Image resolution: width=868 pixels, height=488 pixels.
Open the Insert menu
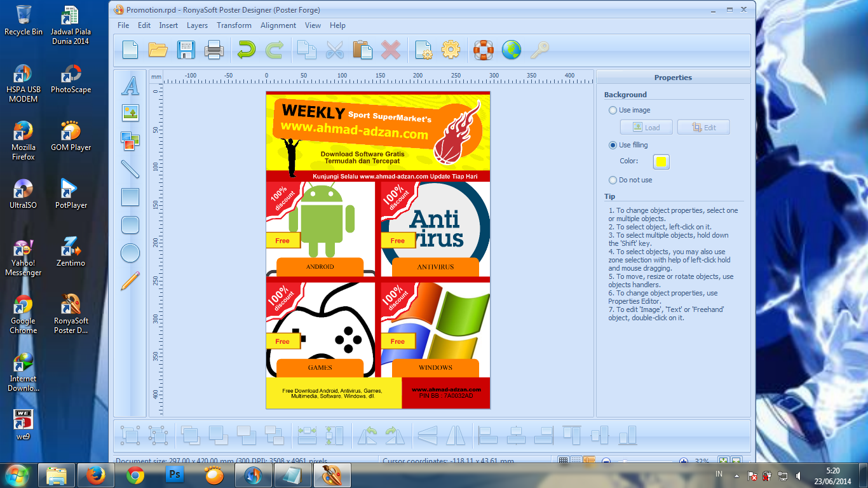point(168,25)
